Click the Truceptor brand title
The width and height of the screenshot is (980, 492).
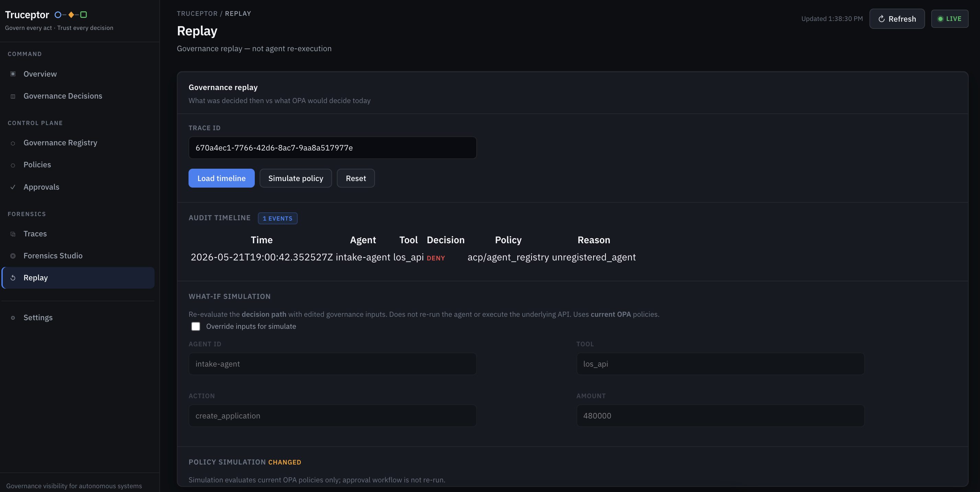click(27, 15)
